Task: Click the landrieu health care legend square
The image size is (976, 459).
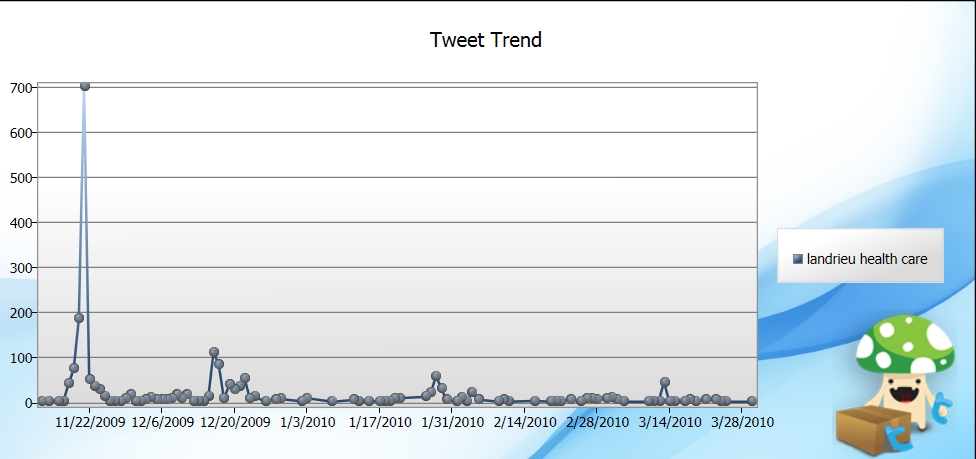Action: 797,259
